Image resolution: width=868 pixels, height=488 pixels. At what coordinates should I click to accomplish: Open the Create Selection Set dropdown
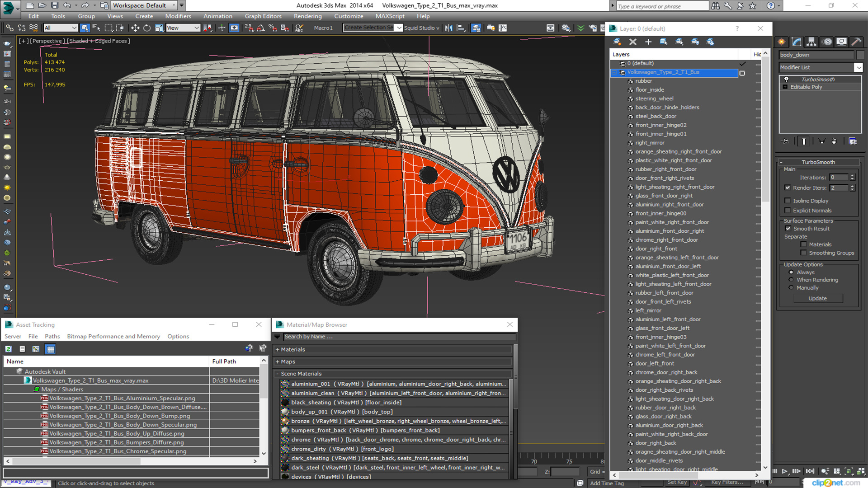click(399, 28)
